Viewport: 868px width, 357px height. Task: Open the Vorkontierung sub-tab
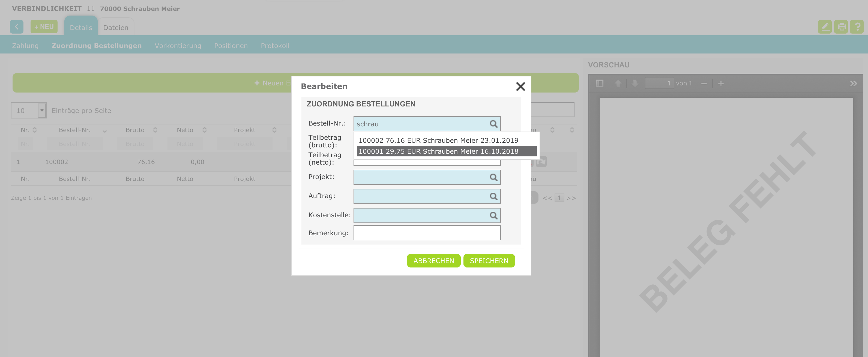[x=178, y=46]
